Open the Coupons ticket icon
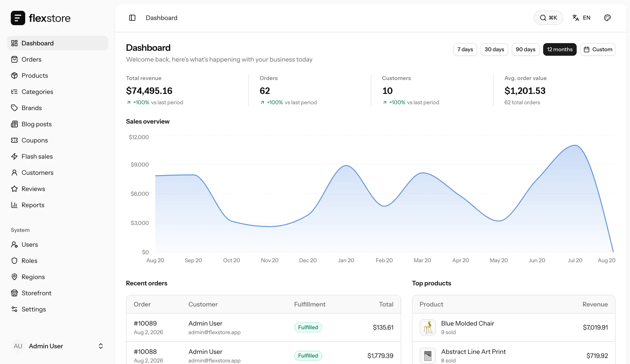The width and height of the screenshot is (630, 364). coord(14,140)
